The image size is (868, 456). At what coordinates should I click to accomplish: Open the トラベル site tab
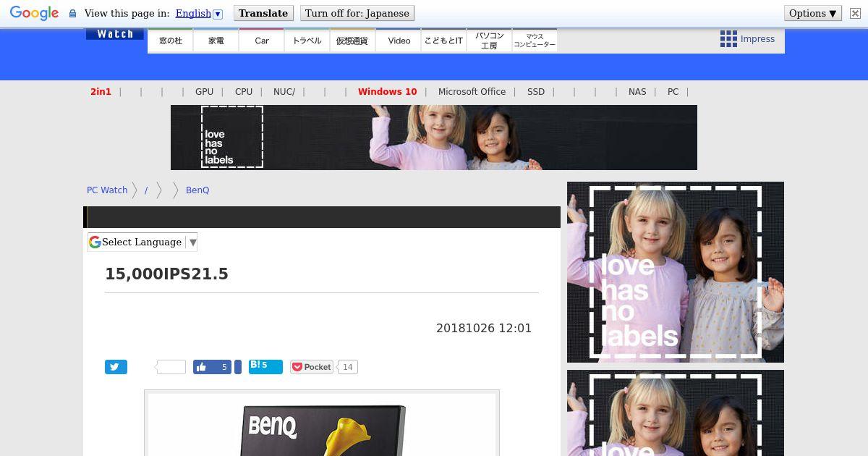pos(307,41)
